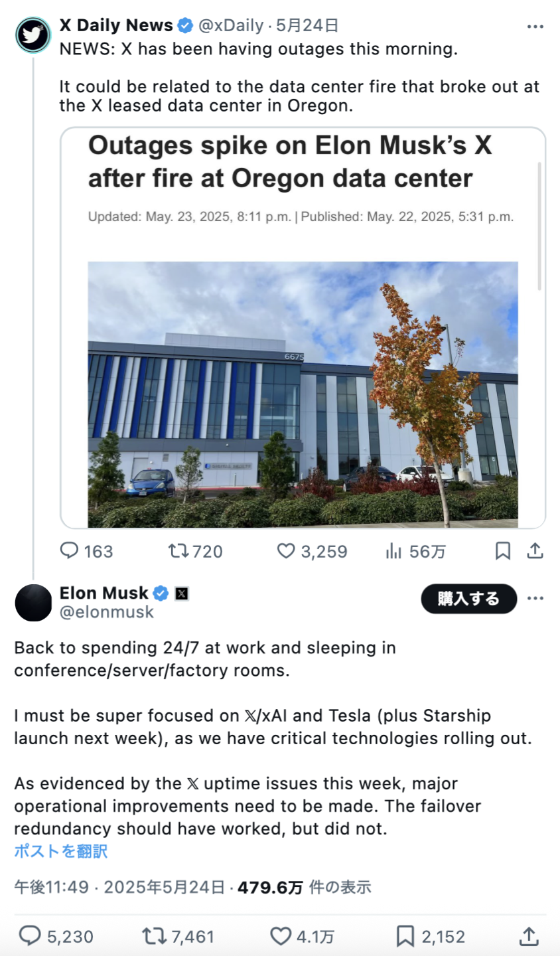Click the 購入する subscribe button
The width and height of the screenshot is (560, 956).
(469, 599)
